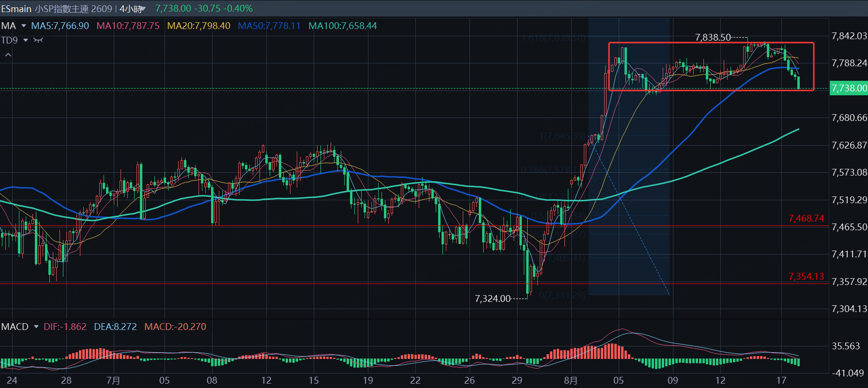Screen dimensions: 868x388
Task: Click the 7,788.24 price axis label
Action: point(849,63)
